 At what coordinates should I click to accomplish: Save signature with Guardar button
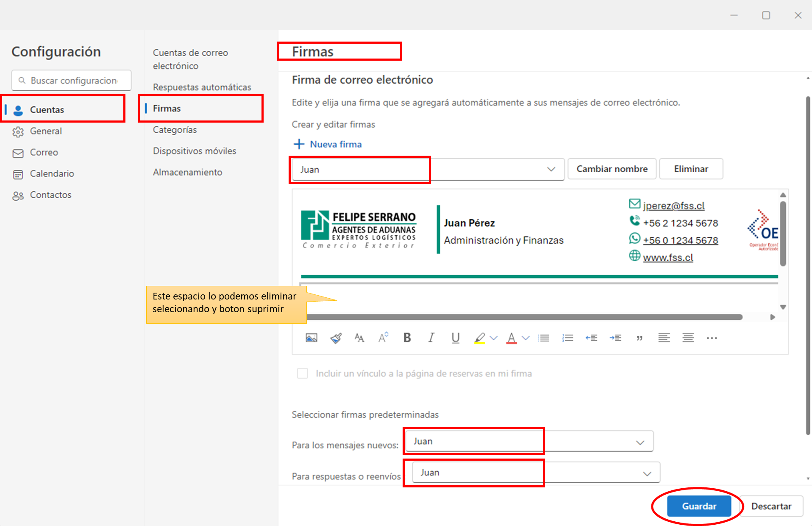click(x=699, y=506)
